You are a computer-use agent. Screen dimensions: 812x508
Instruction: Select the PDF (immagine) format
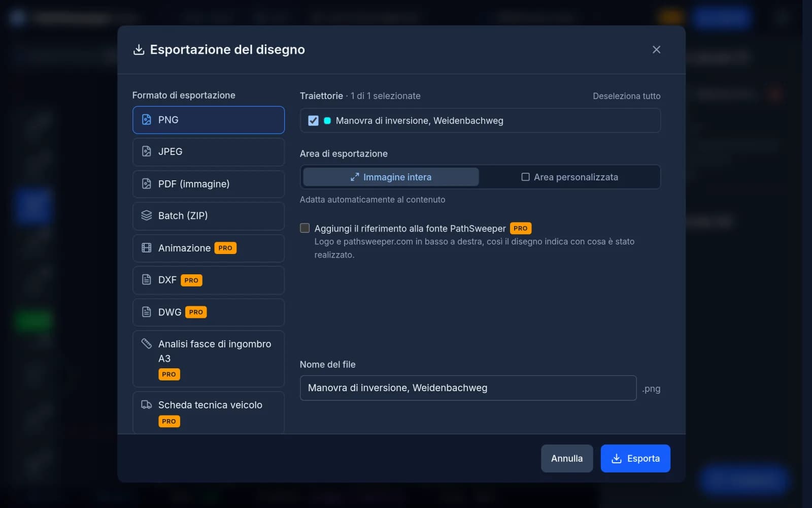(209, 184)
